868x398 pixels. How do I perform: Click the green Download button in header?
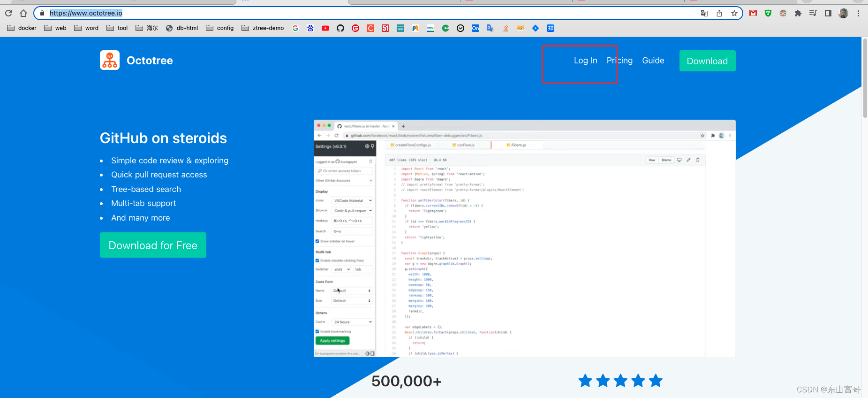(x=707, y=61)
